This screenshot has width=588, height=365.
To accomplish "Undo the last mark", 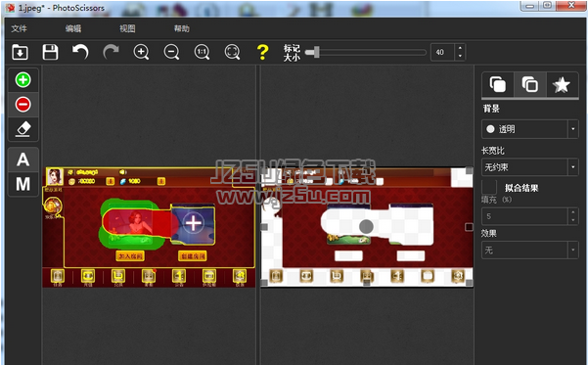I will 80,52.
